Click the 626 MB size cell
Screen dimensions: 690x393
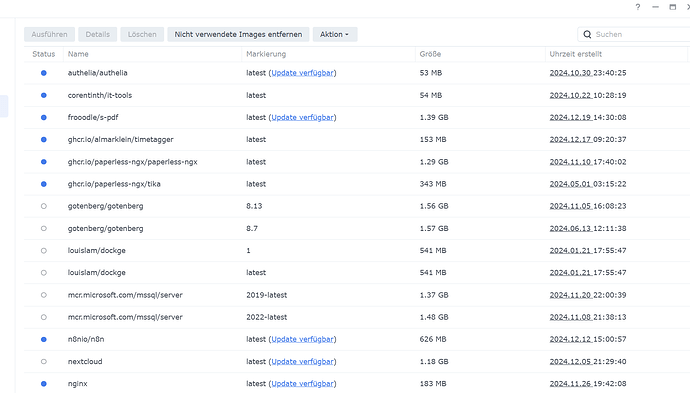point(433,339)
